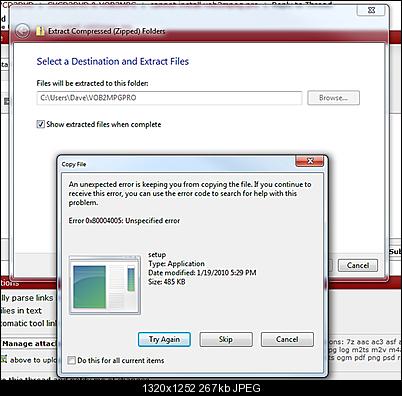Click the setup application thumbnail image
Screen dimensions: 402x396
(105, 285)
